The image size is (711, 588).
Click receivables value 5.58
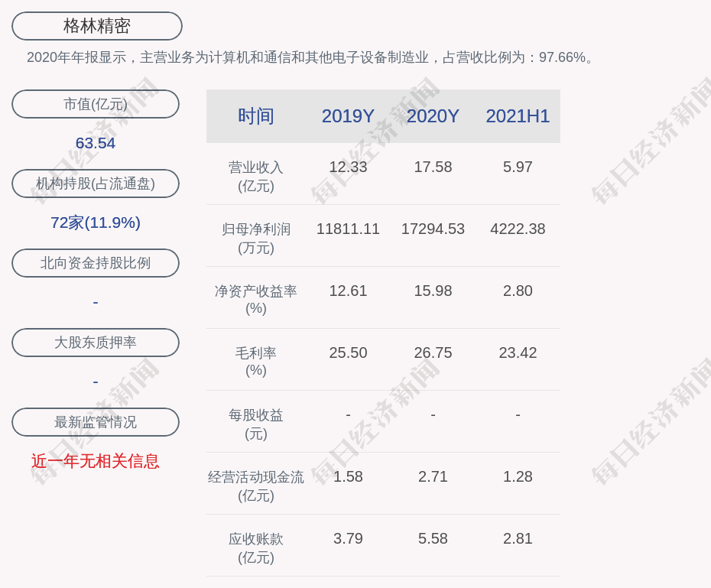point(433,538)
